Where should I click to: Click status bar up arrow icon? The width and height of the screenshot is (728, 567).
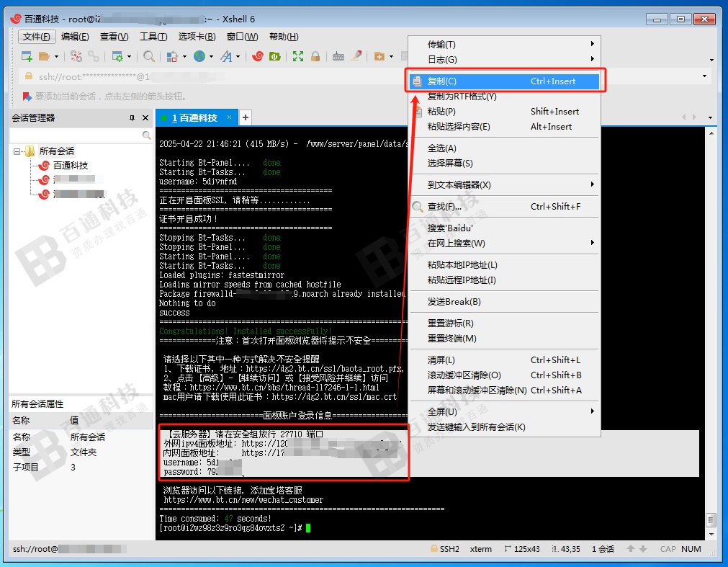coord(631,549)
